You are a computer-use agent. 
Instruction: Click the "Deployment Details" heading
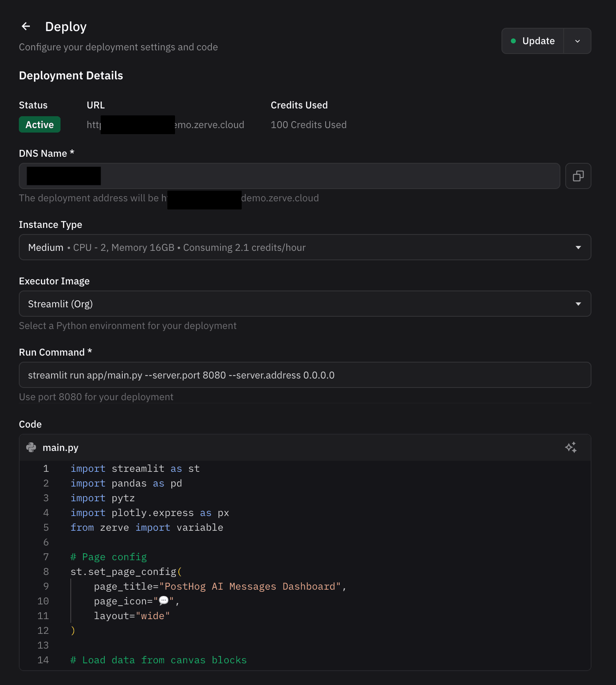pos(71,76)
